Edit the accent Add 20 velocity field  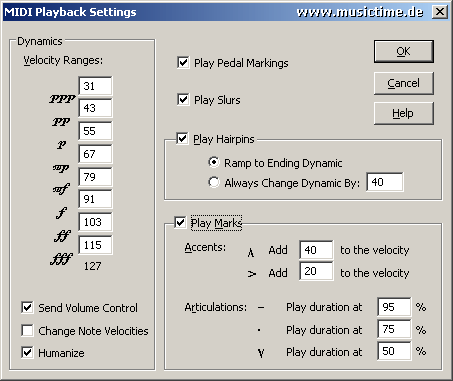[x=316, y=271]
